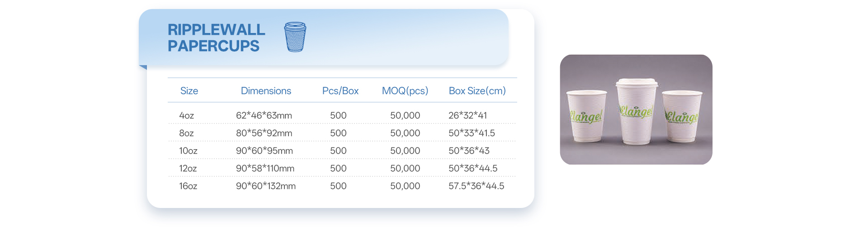Select the 16oz size row
Viewport: 868px width, 236px height.
pyautogui.click(x=188, y=186)
